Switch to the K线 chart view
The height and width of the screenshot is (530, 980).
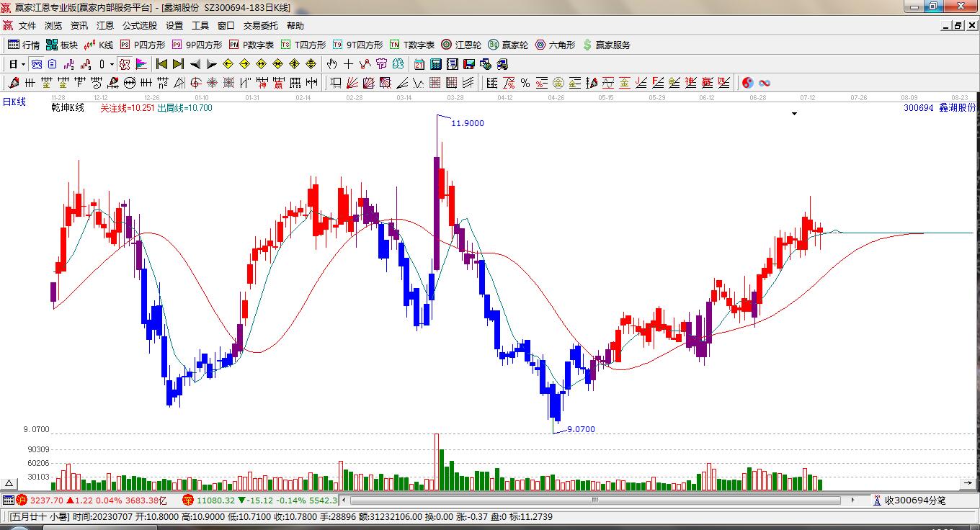(x=98, y=45)
